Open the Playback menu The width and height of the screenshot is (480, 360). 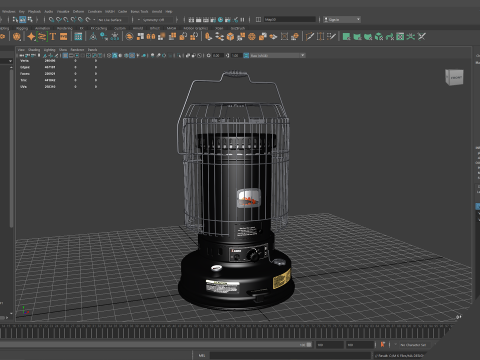[x=34, y=11]
